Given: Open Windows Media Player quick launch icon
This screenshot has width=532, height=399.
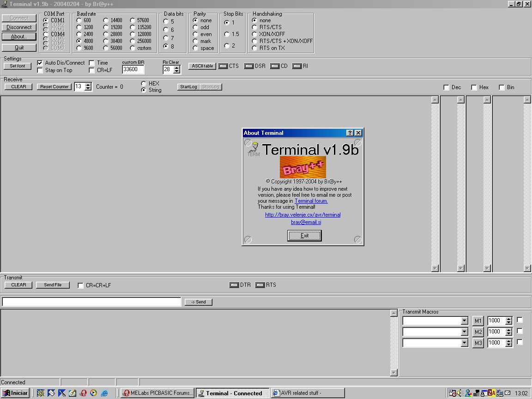Looking at the screenshot, I should (94, 393).
